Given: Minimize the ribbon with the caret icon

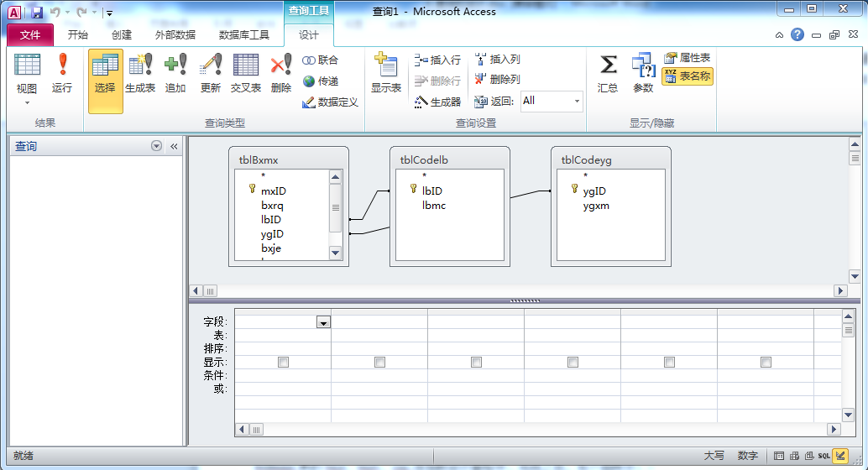Looking at the screenshot, I should (x=779, y=35).
